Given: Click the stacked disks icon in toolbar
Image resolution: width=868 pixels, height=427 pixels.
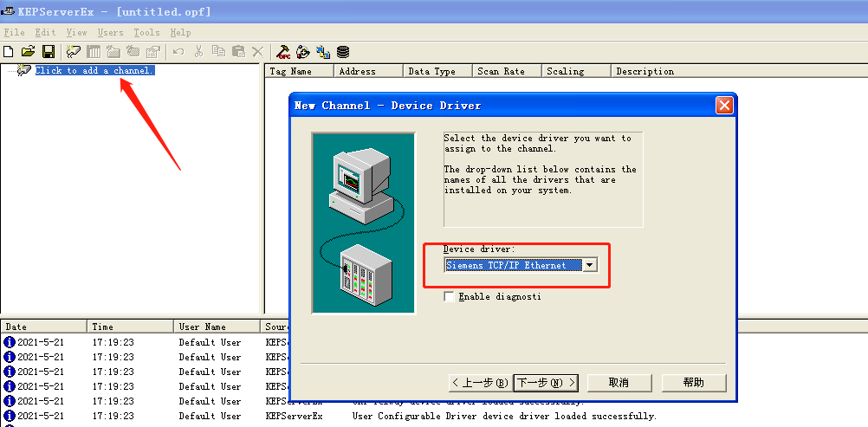Looking at the screenshot, I should (344, 52).
